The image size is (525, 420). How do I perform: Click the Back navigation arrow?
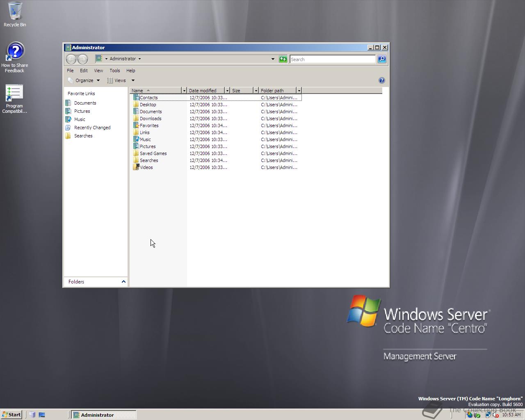(x=71, y=59)
